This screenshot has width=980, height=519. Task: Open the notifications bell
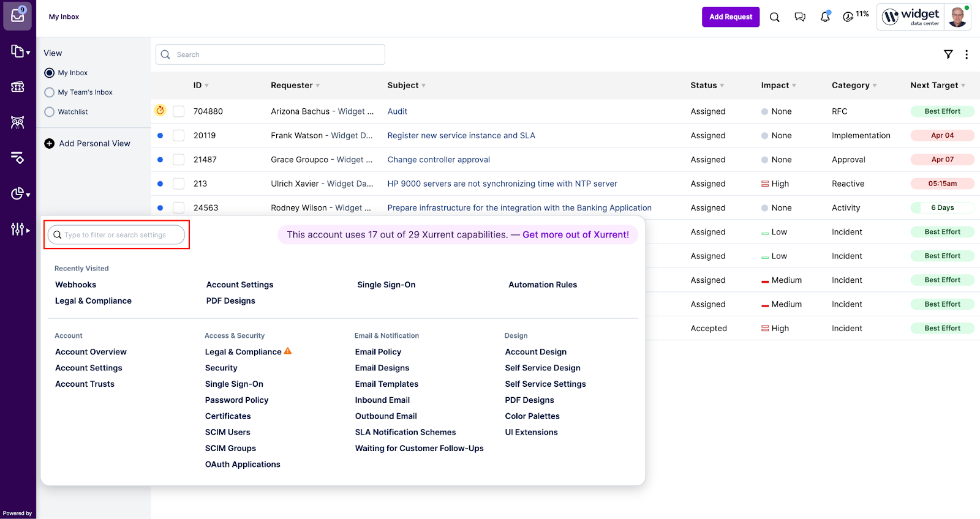pos(825,17)
